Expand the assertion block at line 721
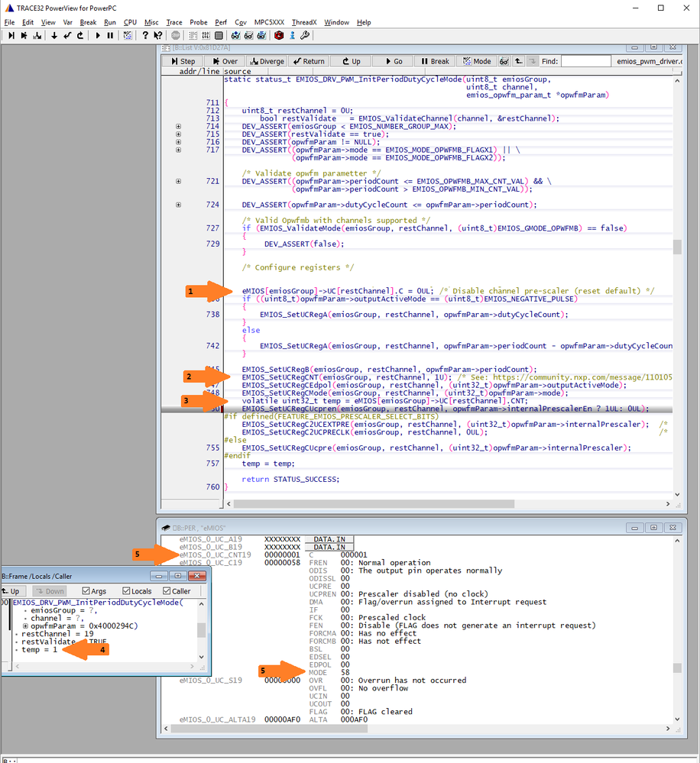This screenshot has height=763, width=700. (178, 181)
